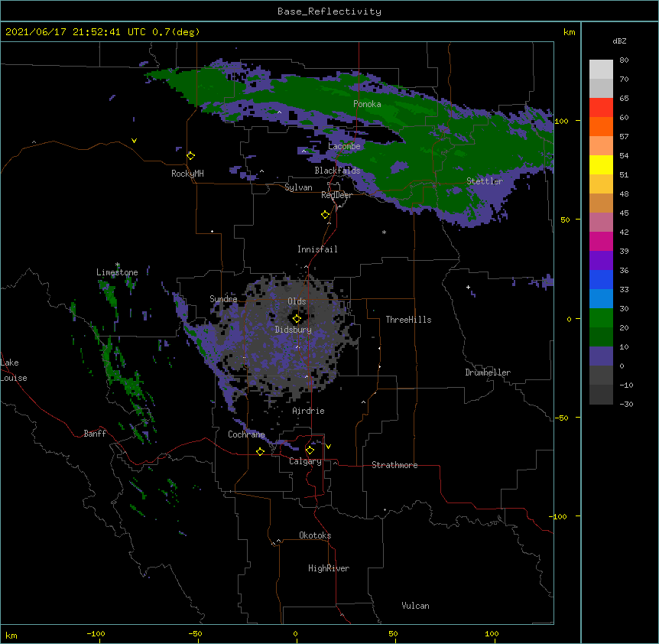Viewport: 659px width, 644px height.
Task: Click the Didsbury town label
Action: tap(293, 330)
